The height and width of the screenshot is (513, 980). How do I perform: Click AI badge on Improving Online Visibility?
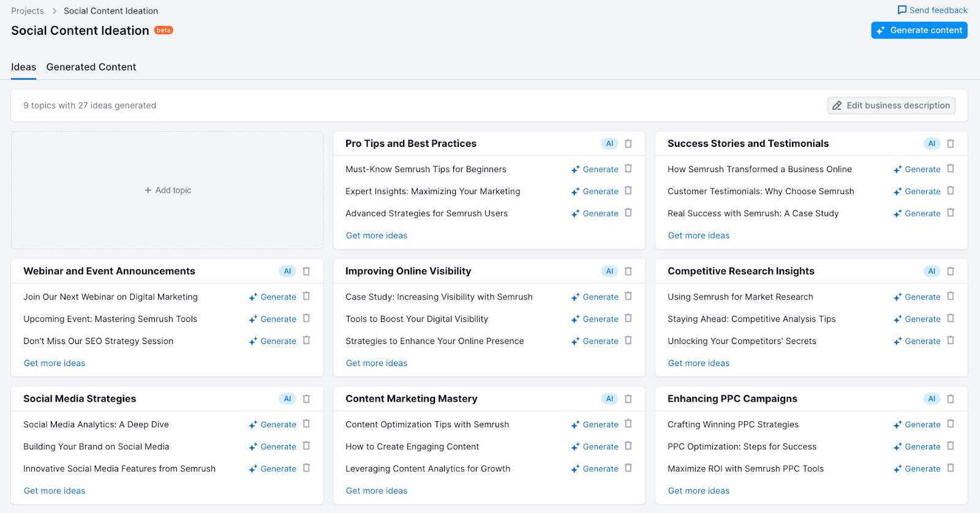pyautogui.click(x=609, y=271)
